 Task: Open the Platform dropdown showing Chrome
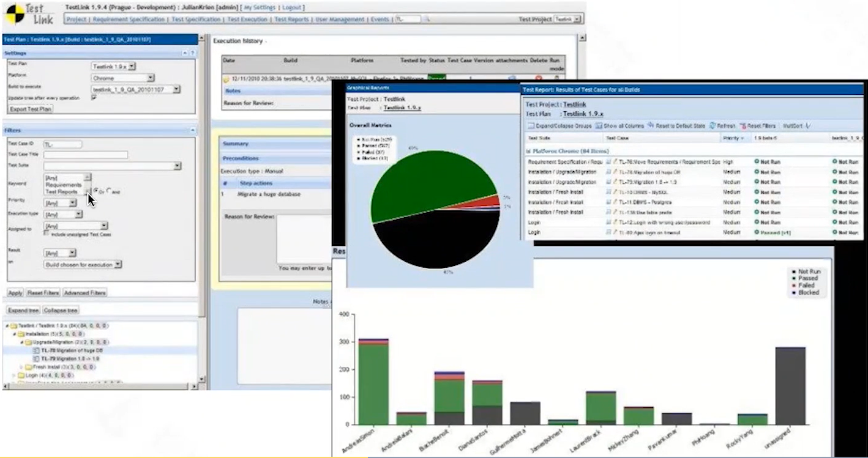122,78
